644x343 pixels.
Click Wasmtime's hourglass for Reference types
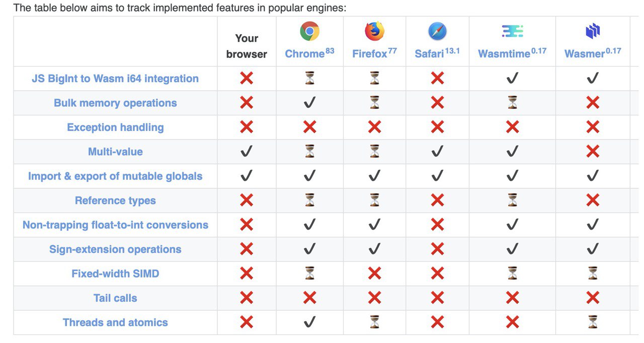pyautogui.click(x=512, y=200)
